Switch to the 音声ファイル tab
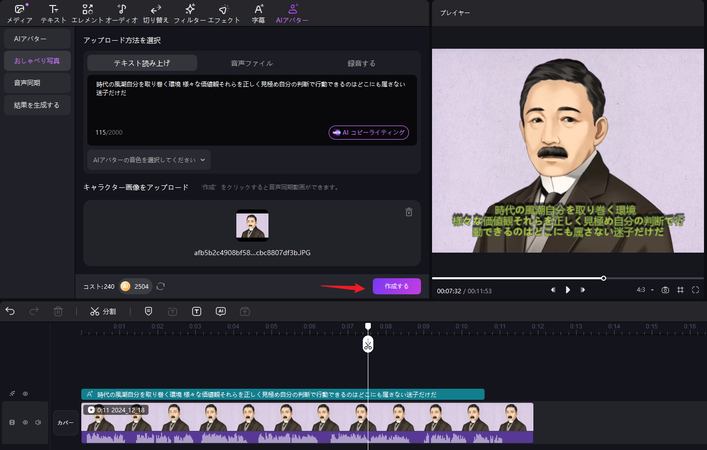The image size is (707, 450). (251, 63)
